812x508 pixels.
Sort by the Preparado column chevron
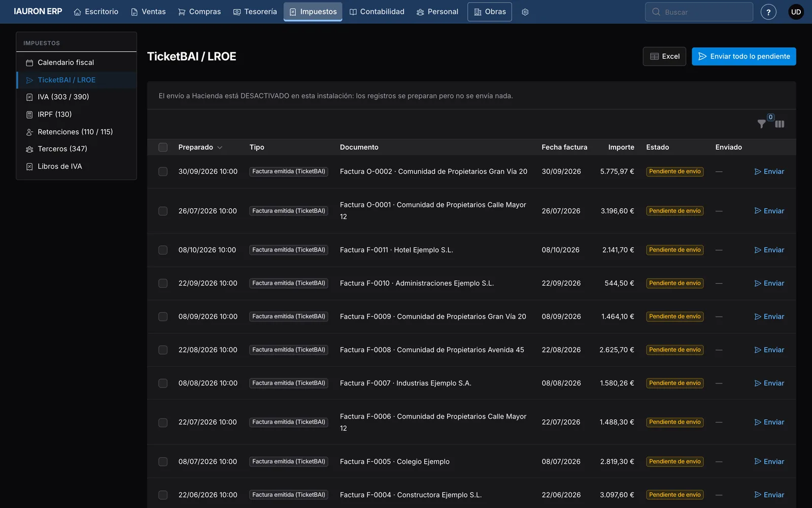tap(220, 147)
